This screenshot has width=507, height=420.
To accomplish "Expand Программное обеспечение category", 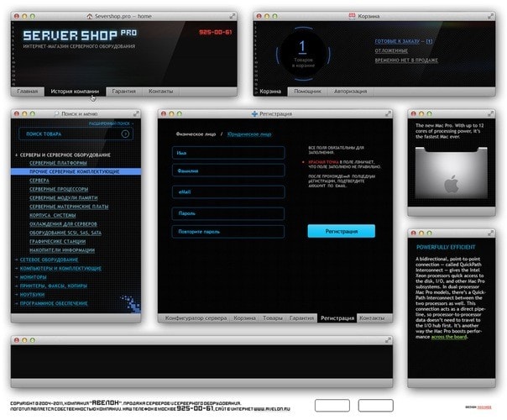I will [16, 303].
